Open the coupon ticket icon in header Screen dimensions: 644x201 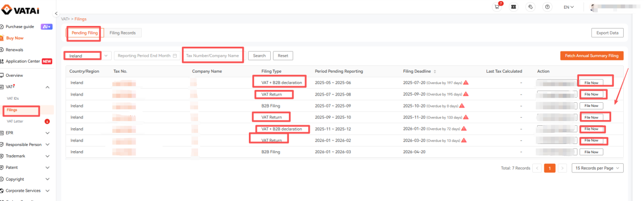(513, 7)
